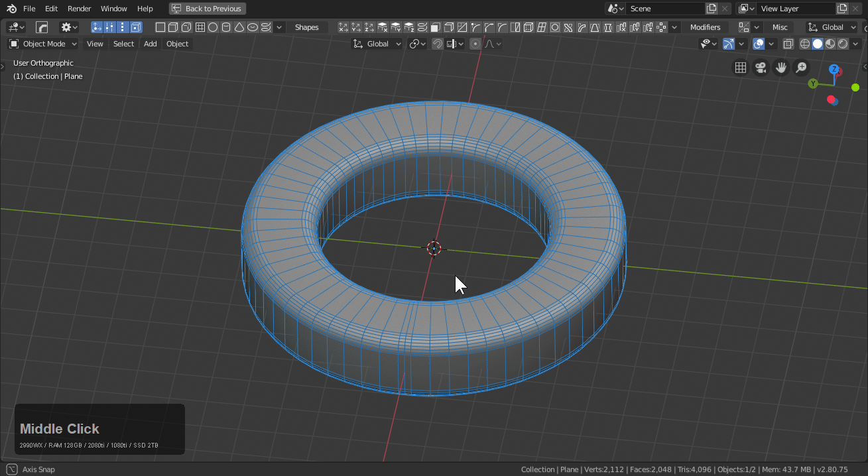The image size is (868, 476).
Task: Click the pan hand icon in viewport
Action: tap(780, 67)
